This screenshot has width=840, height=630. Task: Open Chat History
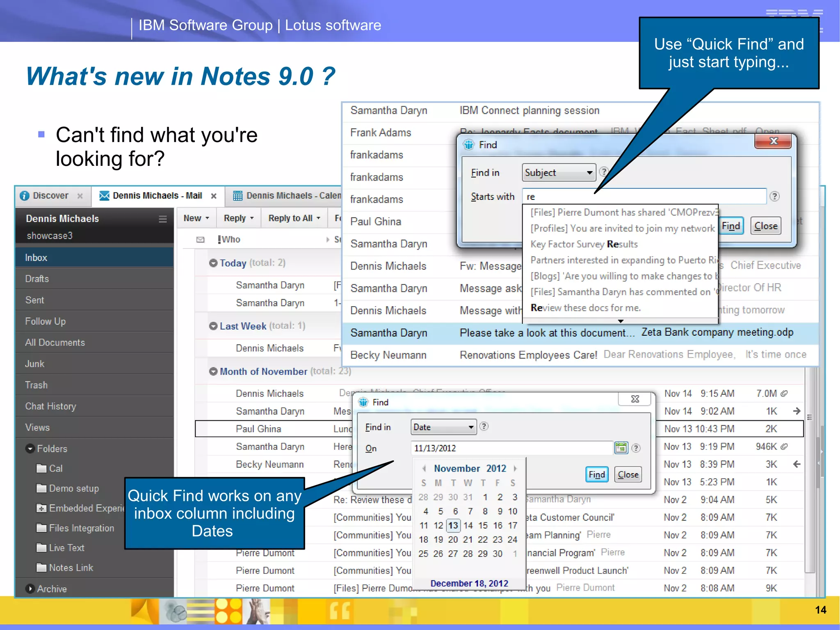pyautogui.click(x=94, y=406)
